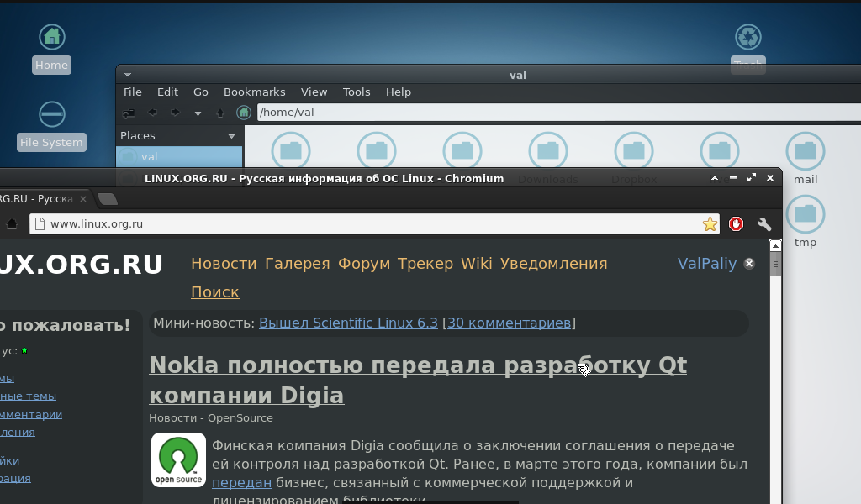
Task: Click the Новости - OpenSource category text
Action: (x=211, y=417)
